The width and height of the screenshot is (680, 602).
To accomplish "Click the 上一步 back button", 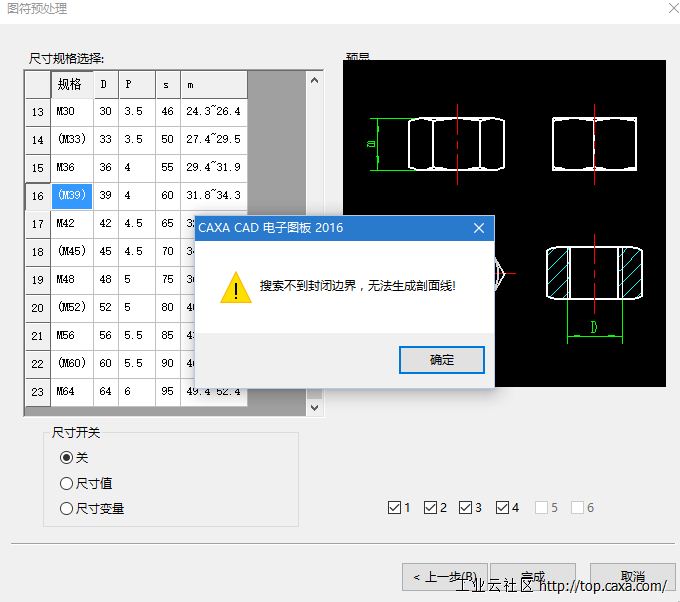I will (445, 577).
